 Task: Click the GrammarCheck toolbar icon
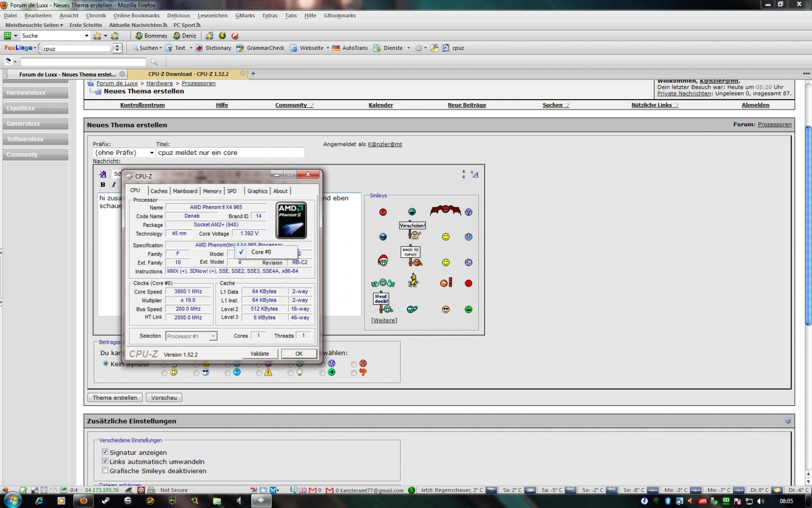pyautogui.click(x=240, y=48)
